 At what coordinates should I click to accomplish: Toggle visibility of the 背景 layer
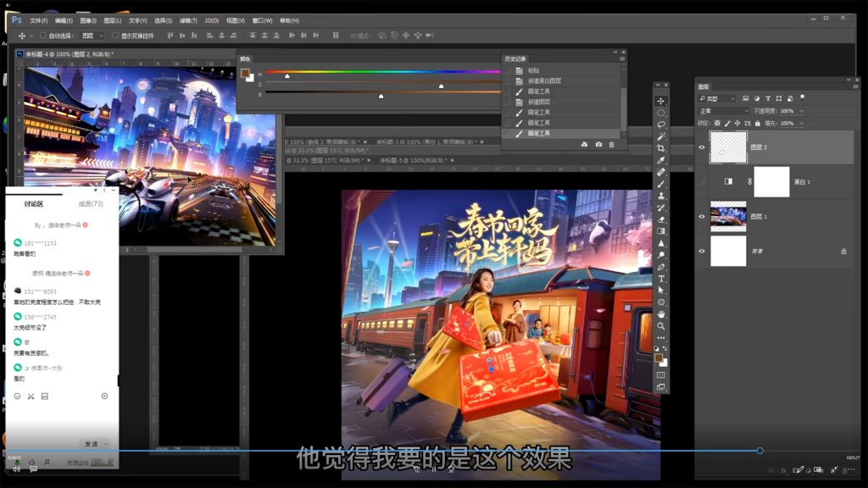click(702, 252)
